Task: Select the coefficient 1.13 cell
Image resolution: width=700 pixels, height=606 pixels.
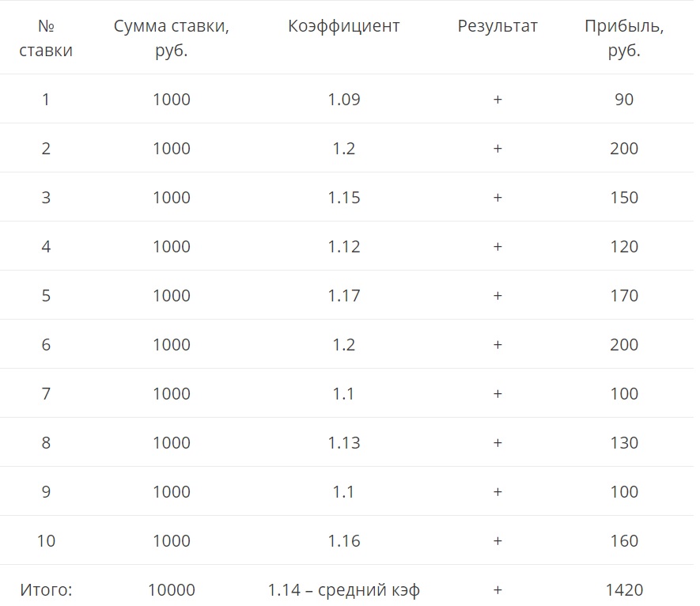Action: point(344,443)
